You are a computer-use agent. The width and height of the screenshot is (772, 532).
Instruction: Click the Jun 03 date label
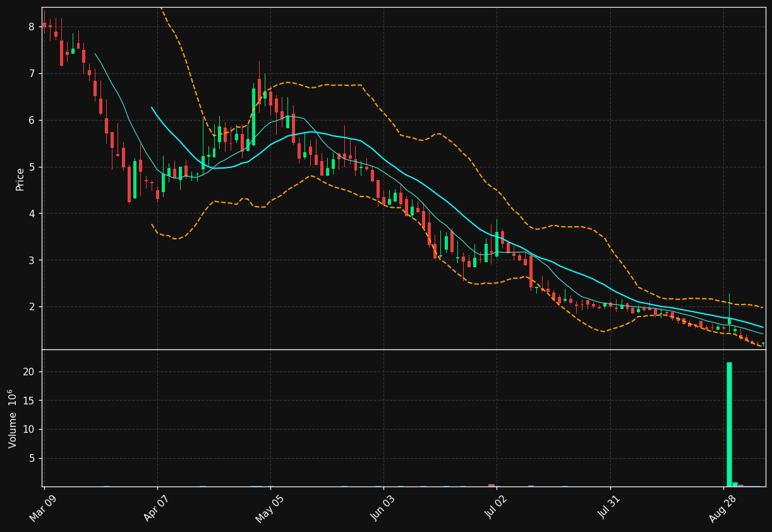point(383,507)
